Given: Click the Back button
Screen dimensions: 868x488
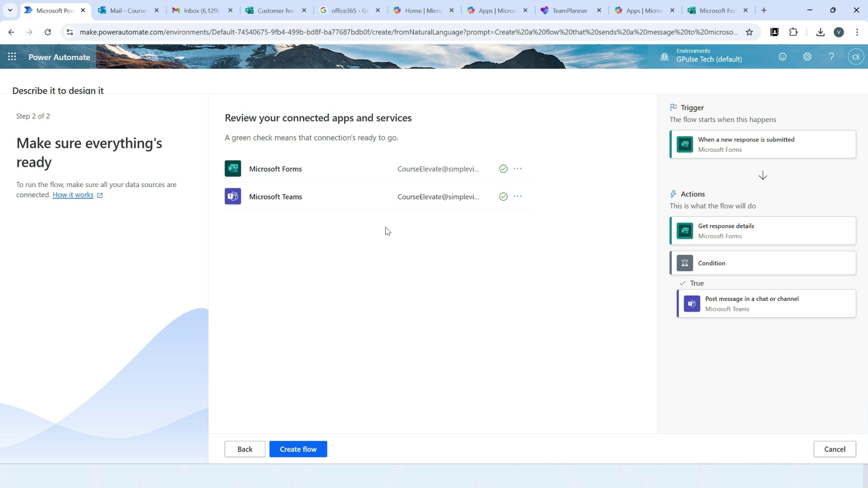Looking at the screenshot, I should (245, 448).
